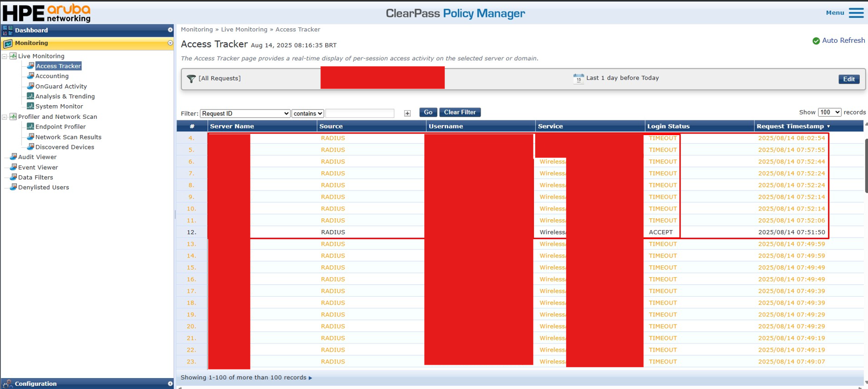
Task: Select the ACCEPT status in row 12
Action: click(661, 232)
